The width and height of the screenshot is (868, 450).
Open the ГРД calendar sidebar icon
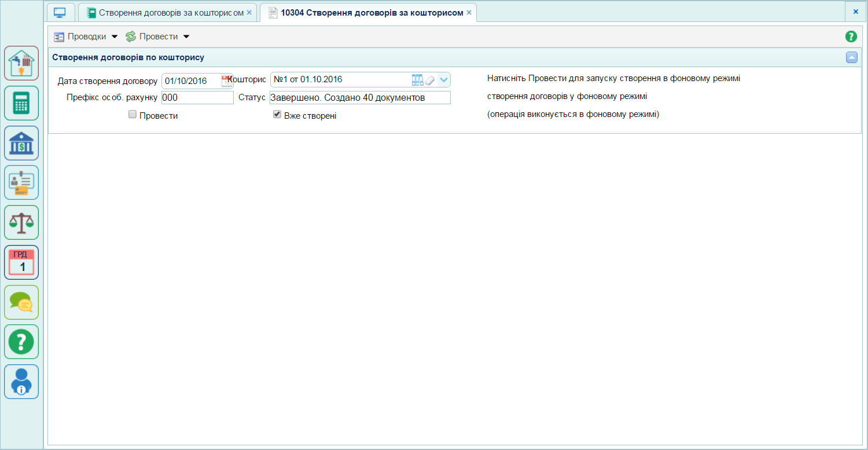click(x=21, y=262)
